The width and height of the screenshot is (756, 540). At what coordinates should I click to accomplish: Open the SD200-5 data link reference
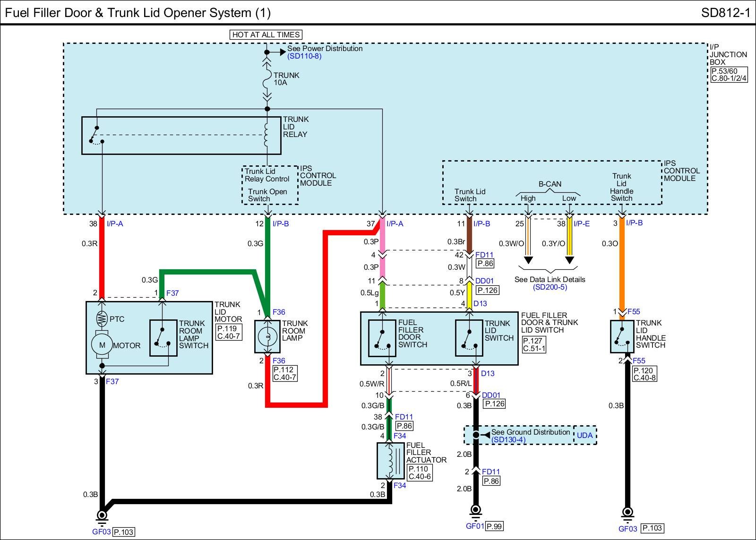(x=550, y=287)
